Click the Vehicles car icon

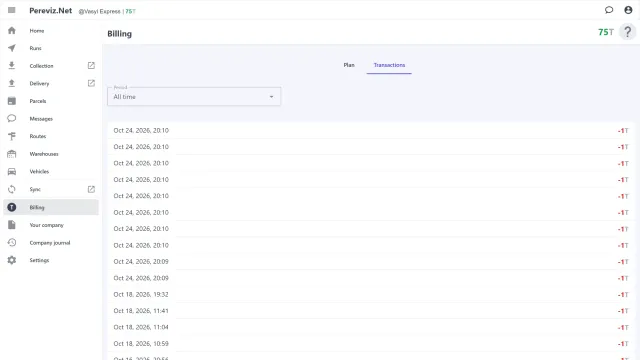pos(12,171)
